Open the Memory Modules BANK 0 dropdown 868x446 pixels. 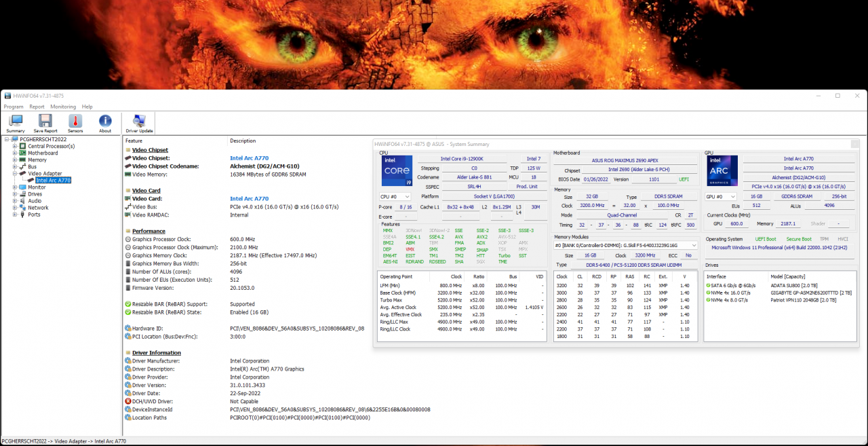[x=626, y=246]
